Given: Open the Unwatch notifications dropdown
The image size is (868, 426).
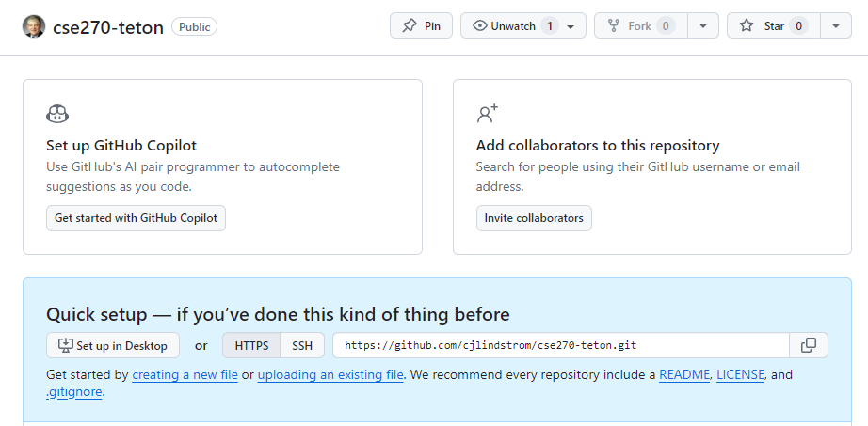Looking at the screenshot, I should 523,26.
